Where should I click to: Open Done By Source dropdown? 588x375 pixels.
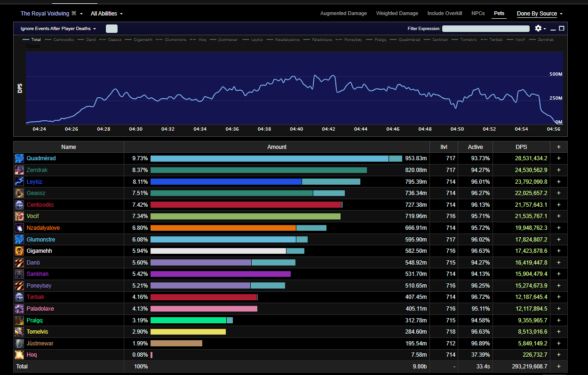(540, 14)
